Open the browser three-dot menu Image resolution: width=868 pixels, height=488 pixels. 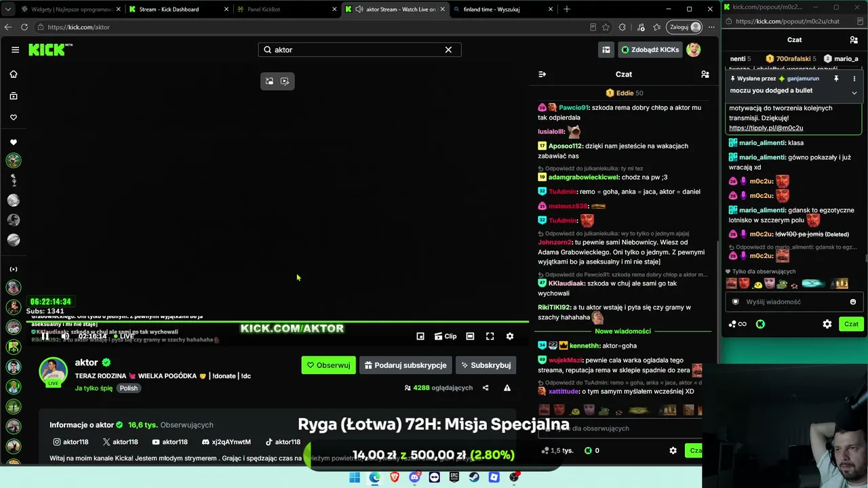(711, 27)
